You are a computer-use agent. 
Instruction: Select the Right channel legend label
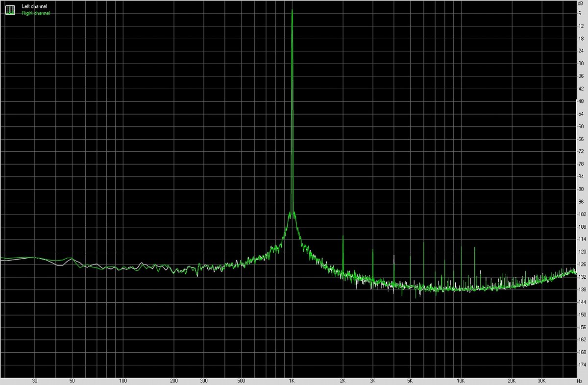tap(36, 13)
